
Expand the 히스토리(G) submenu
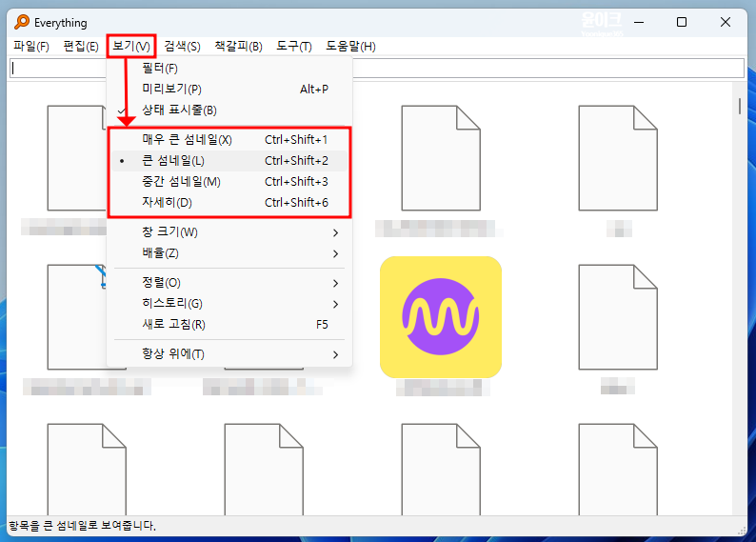click(x=229, y=304)
